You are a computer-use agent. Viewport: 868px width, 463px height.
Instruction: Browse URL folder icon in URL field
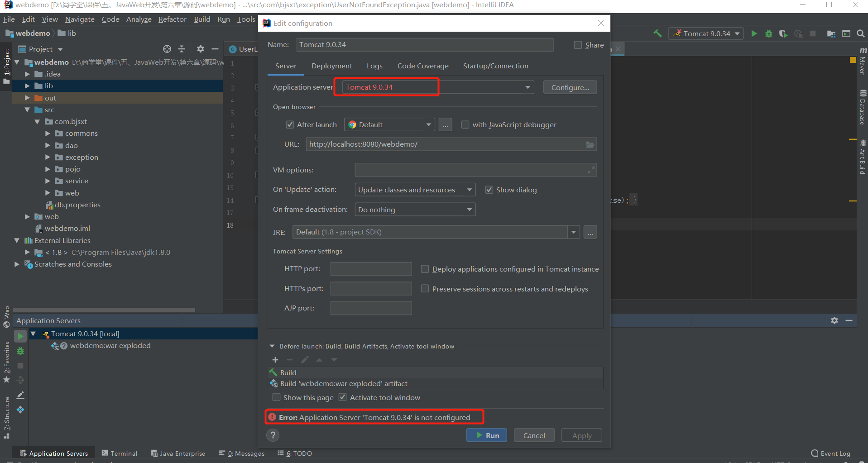590,144
